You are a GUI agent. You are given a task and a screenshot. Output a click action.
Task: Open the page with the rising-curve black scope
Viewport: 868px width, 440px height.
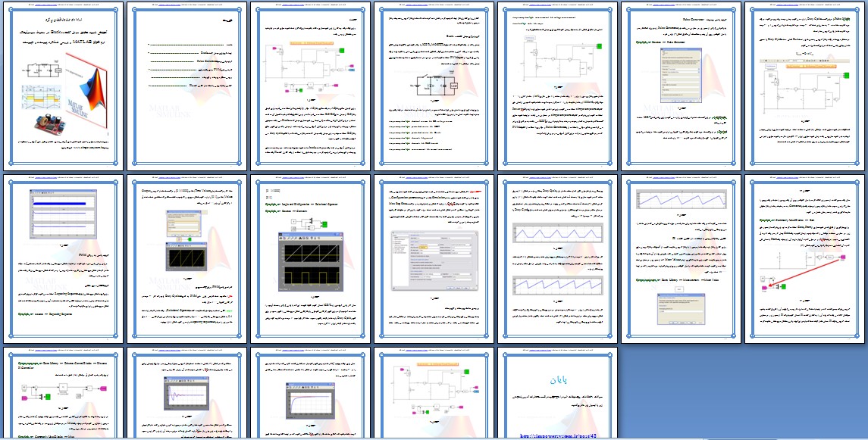(309, 394)
